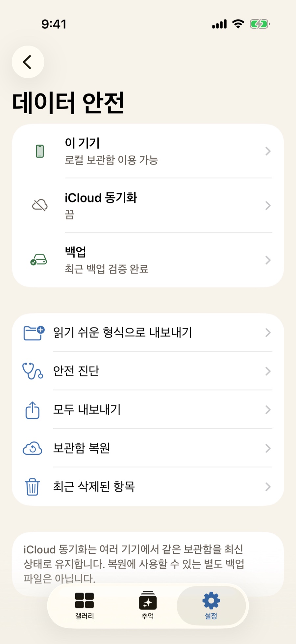Expand the 백업 row chevron

pyautogui.click(x=268, y=260)
